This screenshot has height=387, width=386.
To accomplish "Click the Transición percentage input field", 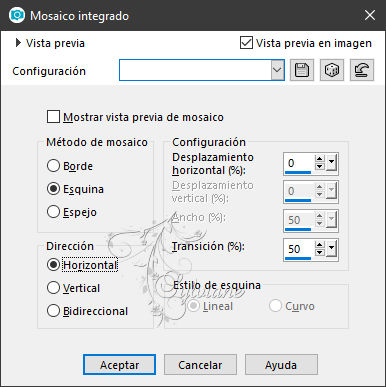I will click(298, 249).
